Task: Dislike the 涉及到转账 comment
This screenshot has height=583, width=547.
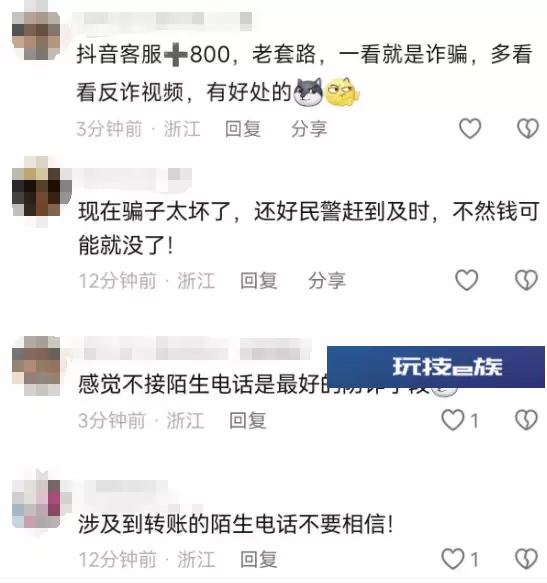Action: pyautogui.click(x=526, y=559)
